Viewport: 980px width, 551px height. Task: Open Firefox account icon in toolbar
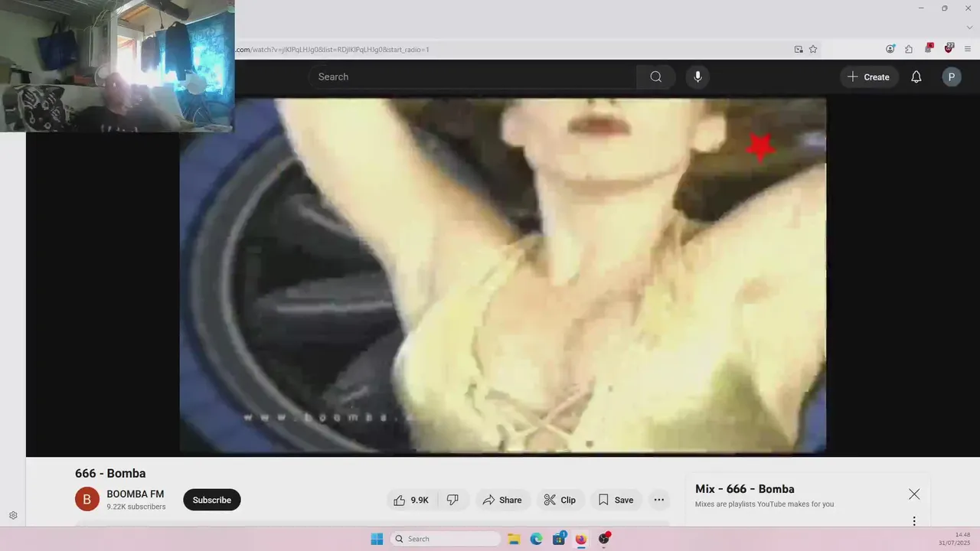pos(890,49)
